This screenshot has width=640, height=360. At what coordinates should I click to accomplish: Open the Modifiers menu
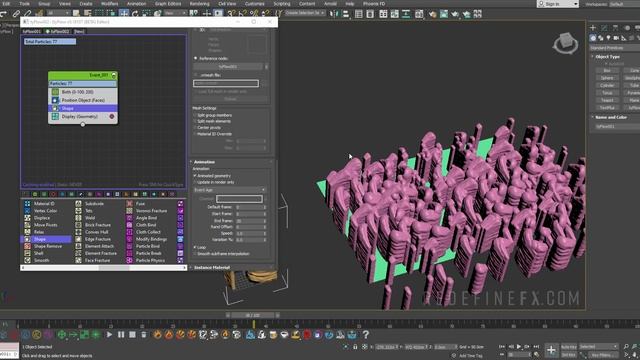(109, 4)
